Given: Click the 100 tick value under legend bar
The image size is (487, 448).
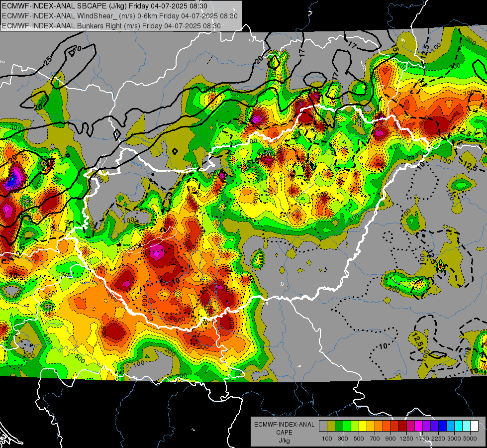Looking at the screenshot, I should (x=327, y=439).
